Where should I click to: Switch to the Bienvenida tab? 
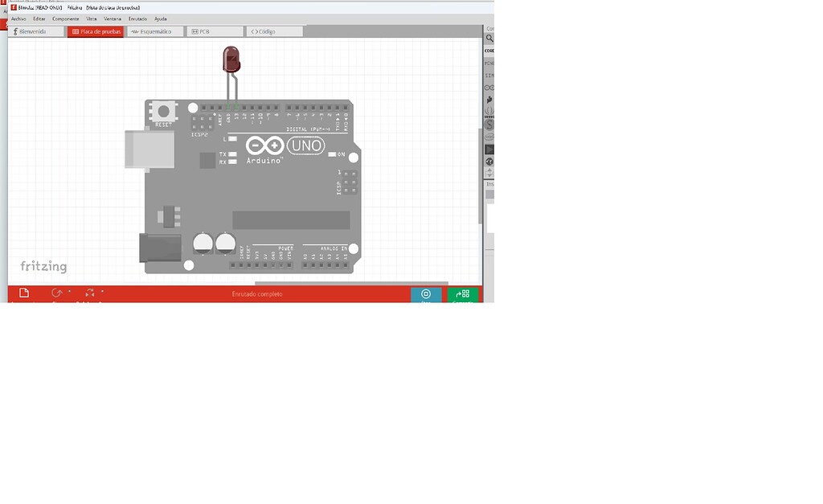tap(36, 31)
